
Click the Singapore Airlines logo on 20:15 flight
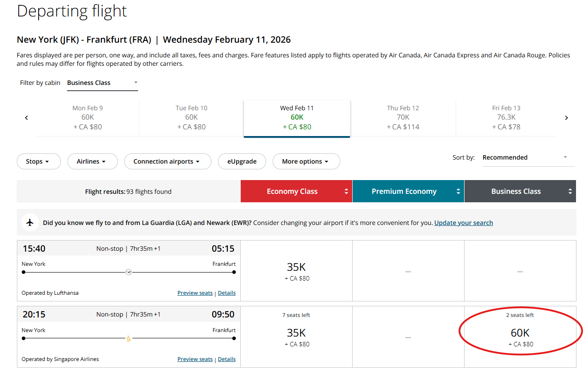coord(129,338)
